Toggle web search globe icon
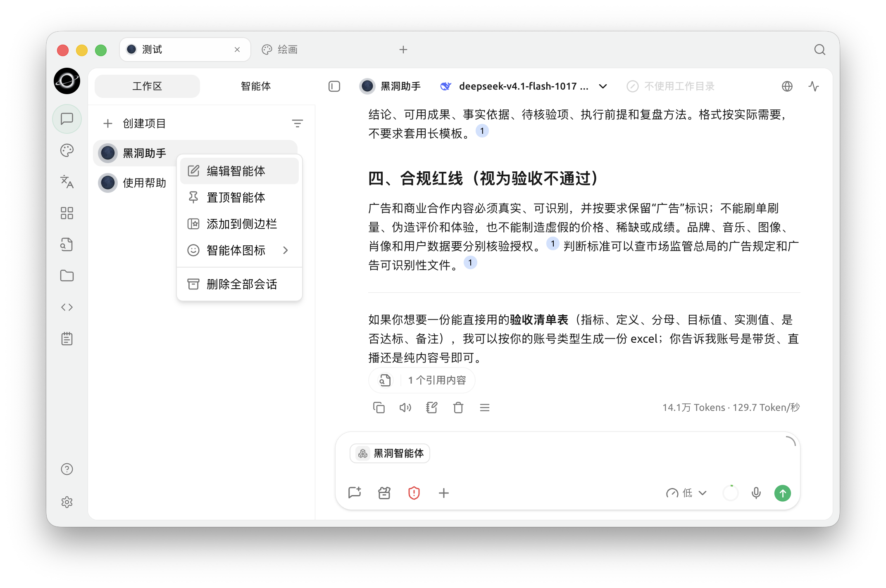886x588 pixels. click(787, 86)
